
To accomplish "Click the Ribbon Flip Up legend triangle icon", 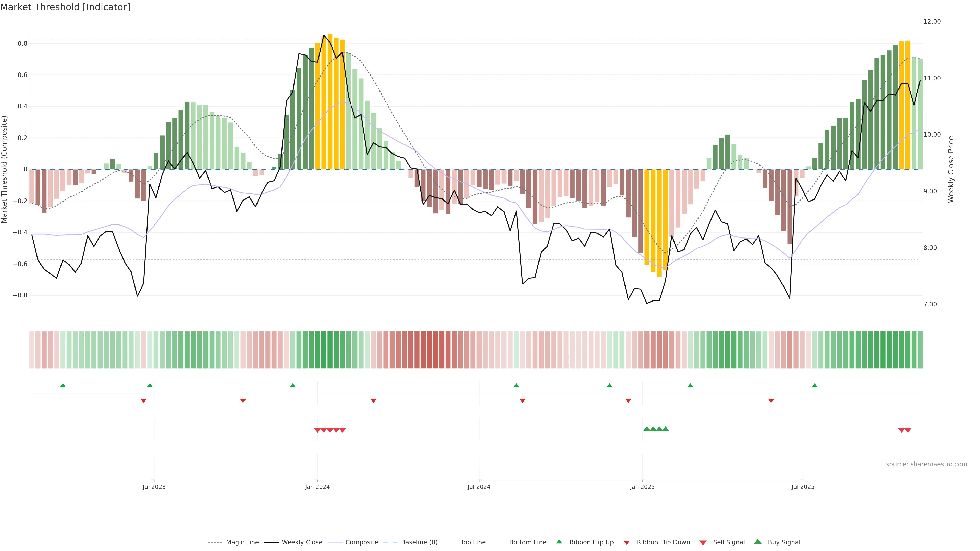I will click(x=559, y=542).
